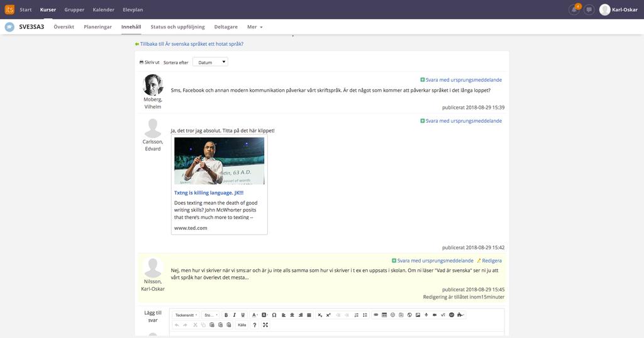Viewport: 644px width, 338px height.
Task: Record video with camera icon
Action: click(435, 315)
